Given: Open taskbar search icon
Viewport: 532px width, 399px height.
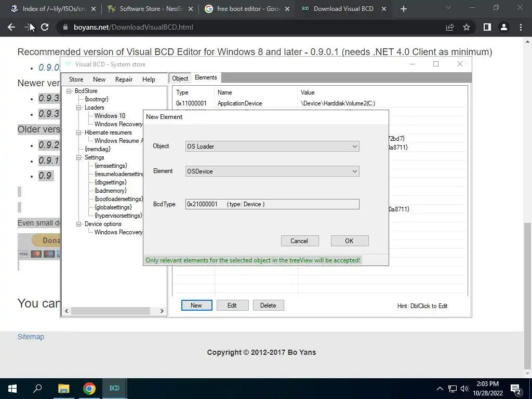Looking at the screenshot, I should tap(37, 389).
